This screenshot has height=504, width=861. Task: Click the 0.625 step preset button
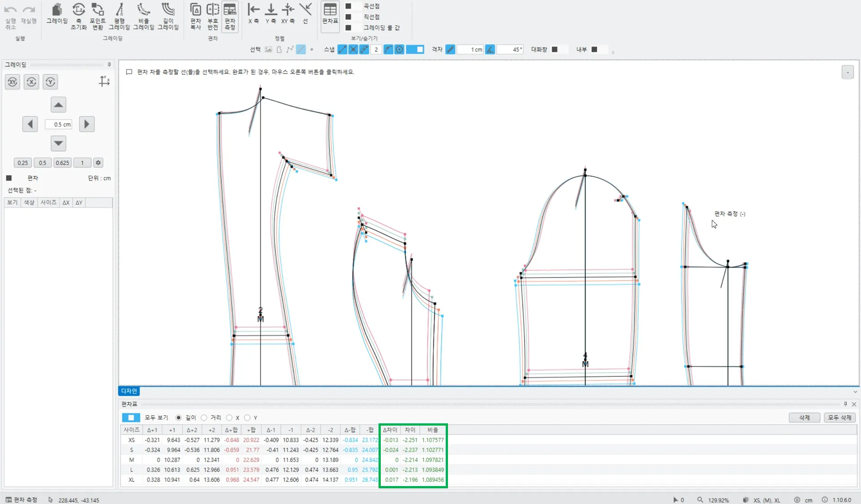click(62, 163)
